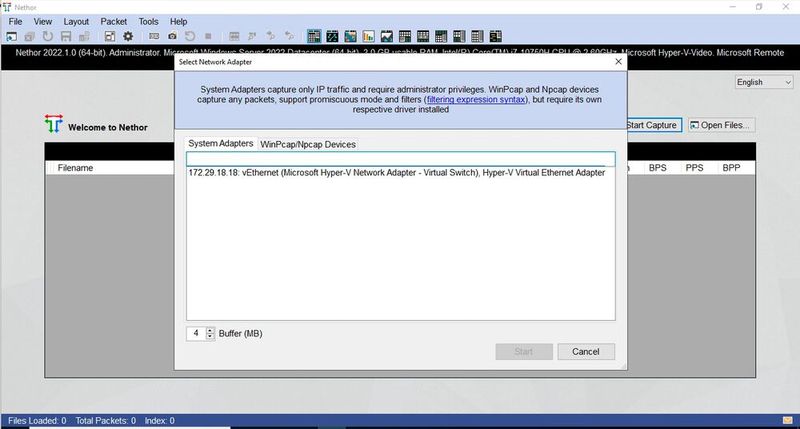
Task: Click the Start Capture button
Action: click(654, 125)
